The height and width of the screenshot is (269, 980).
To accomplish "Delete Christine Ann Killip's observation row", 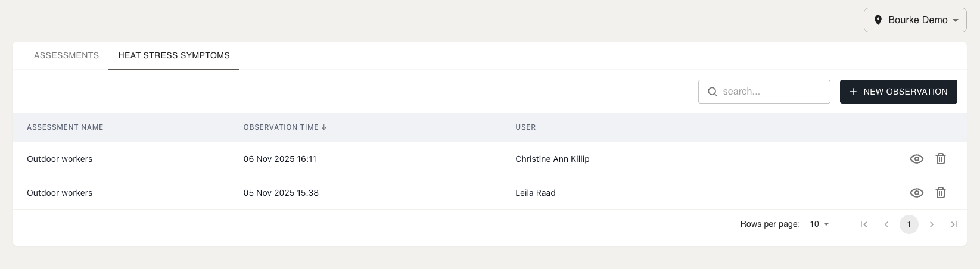I will coord(940,159).
